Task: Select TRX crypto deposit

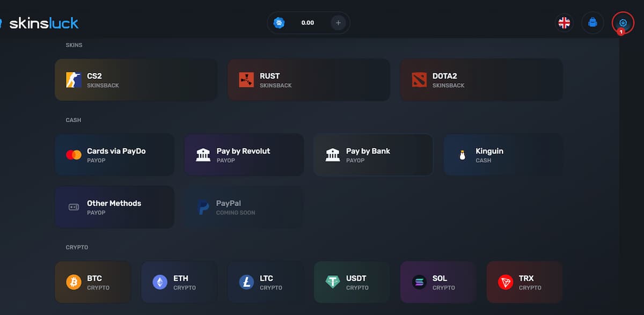Action: pos(525,282)
